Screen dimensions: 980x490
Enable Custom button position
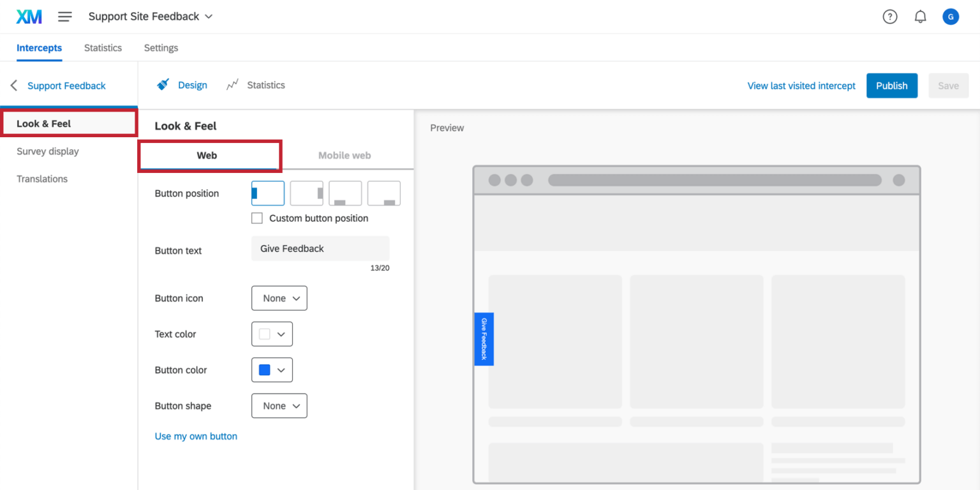coord(256,218)
